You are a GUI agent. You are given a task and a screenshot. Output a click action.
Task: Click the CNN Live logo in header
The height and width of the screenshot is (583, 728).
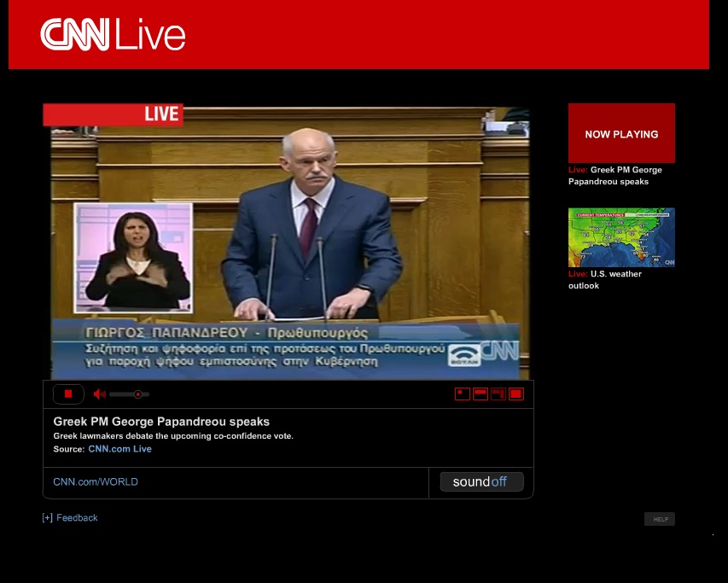click(113, 35)
